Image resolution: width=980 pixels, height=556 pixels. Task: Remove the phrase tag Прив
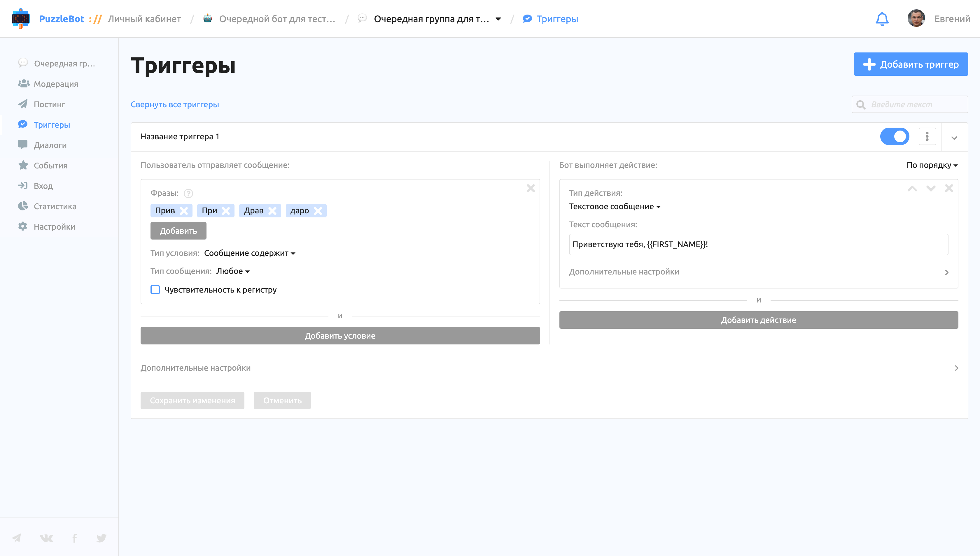[184, 211]
